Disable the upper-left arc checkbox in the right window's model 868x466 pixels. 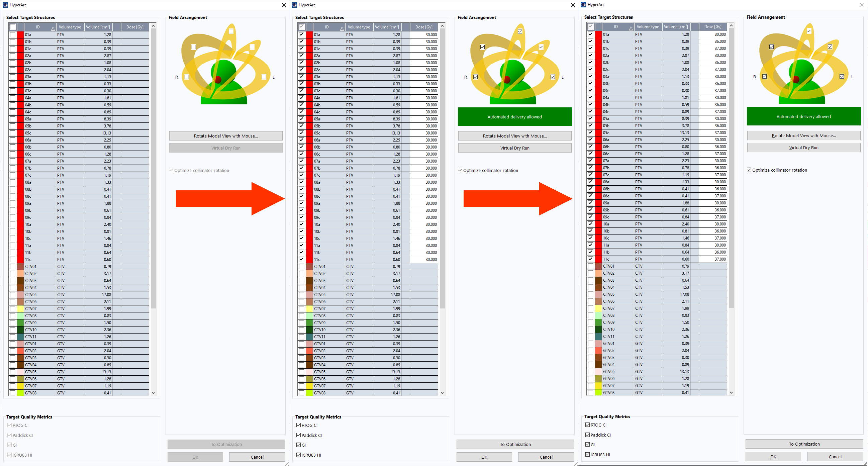[771, 46]
